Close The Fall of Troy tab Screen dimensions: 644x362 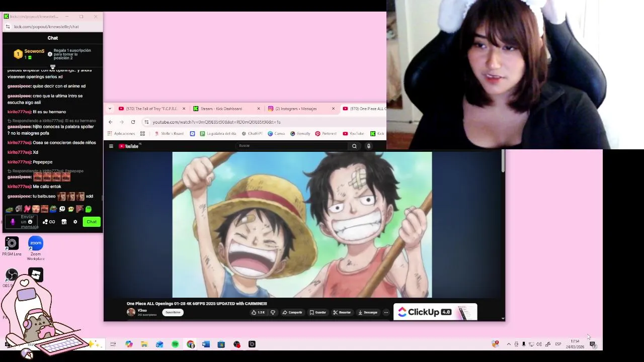tap(184, 109)
